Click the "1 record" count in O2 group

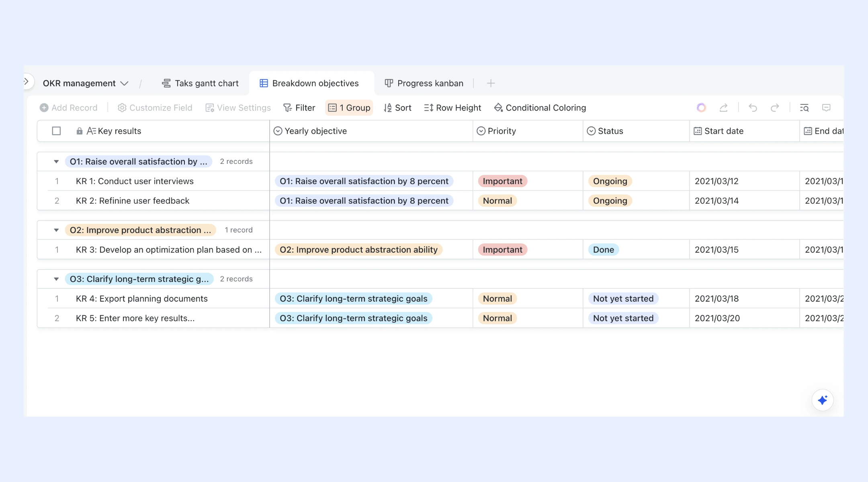[239, 230]
